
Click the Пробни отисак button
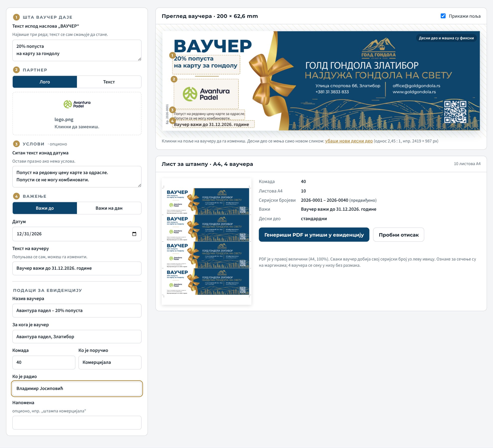[399, 235]
